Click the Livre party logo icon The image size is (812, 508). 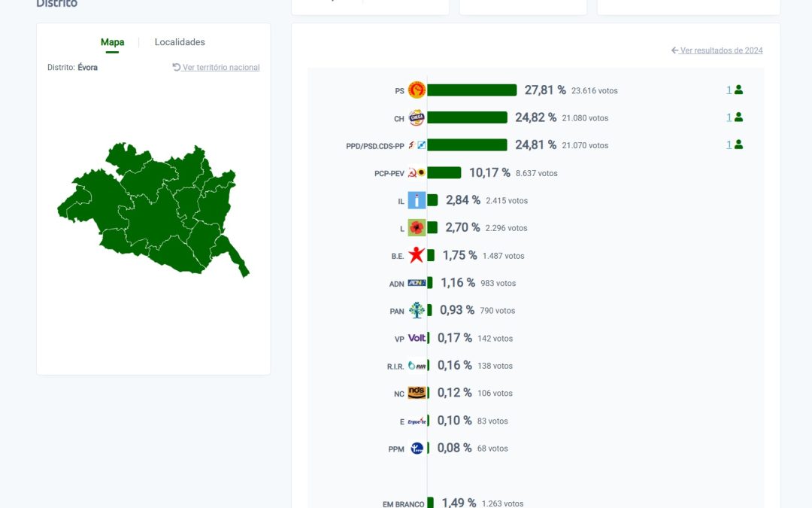417,228
